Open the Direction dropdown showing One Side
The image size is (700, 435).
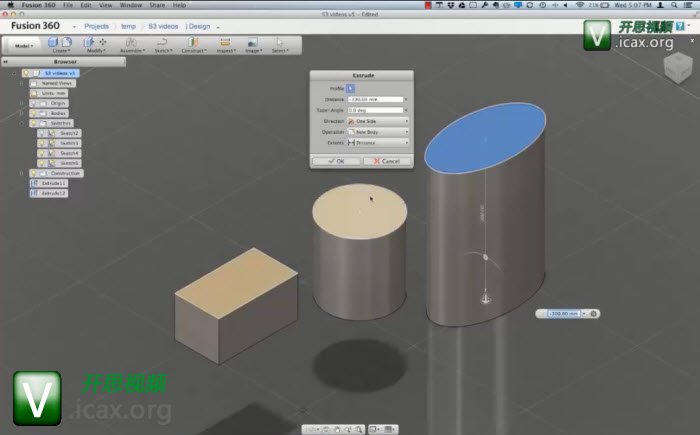pyautogui.click(x=377, y=121)
